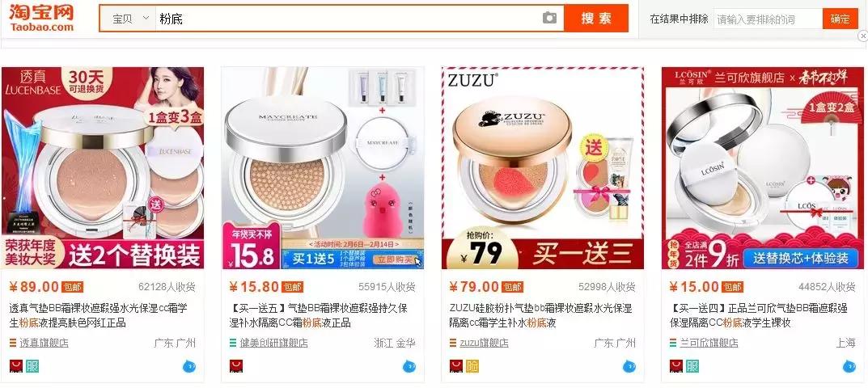
Task: Click the blue Wangwang chat icon for 健美创研旗舰店
Action: point(409,366)
